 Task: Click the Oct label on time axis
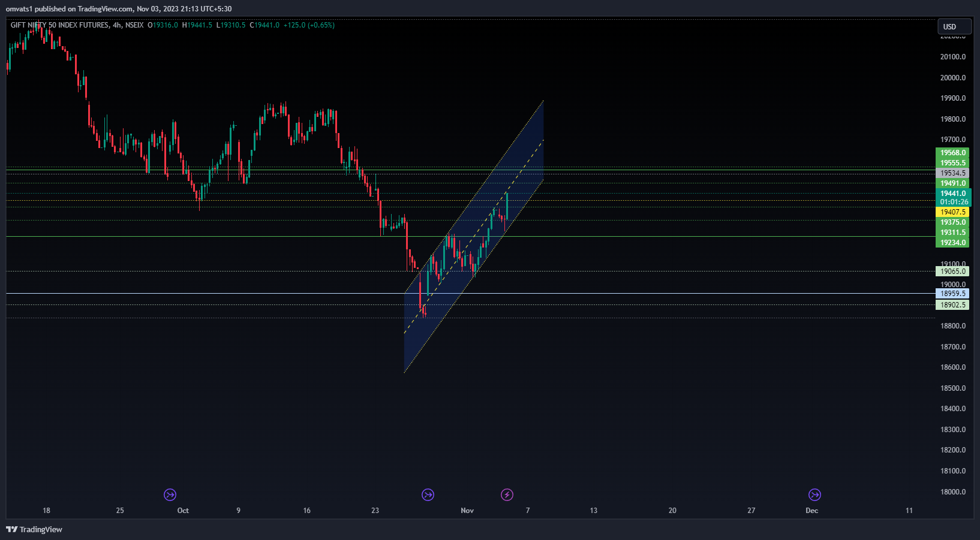click(x=183, y=511)
